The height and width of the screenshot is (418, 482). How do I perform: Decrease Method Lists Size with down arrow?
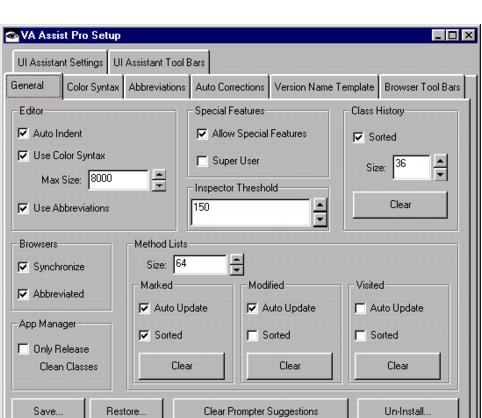pyautogui.click(x=236, y=270)
